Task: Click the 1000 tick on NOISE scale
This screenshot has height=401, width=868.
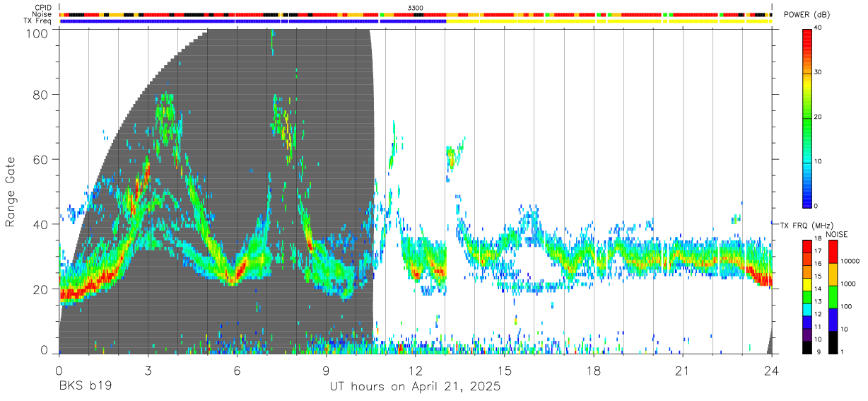Action: coord(849,284)
